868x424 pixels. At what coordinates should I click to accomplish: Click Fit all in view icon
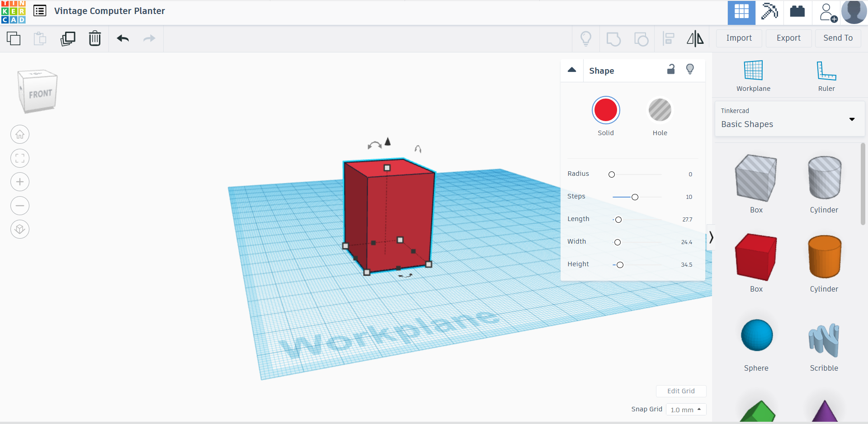pyautogui.click(x=20, y=158)
